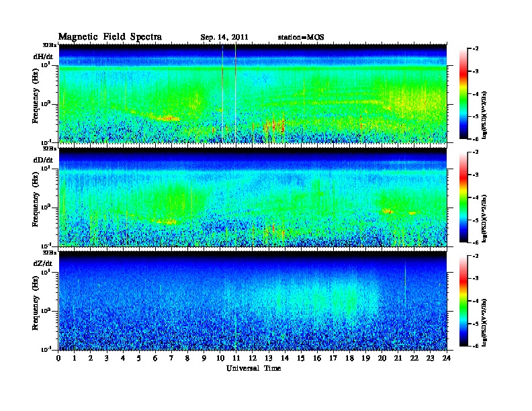Click hour 4 on the Universal Time axis

123,358
